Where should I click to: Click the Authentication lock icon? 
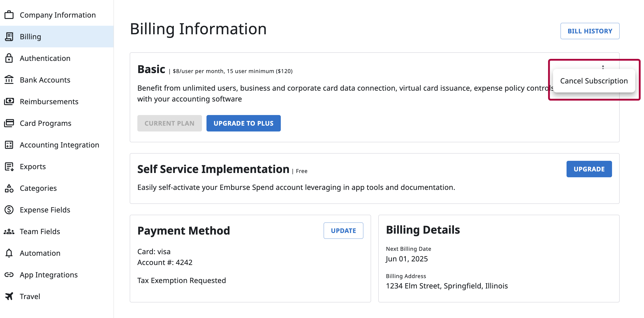[9, 58]
